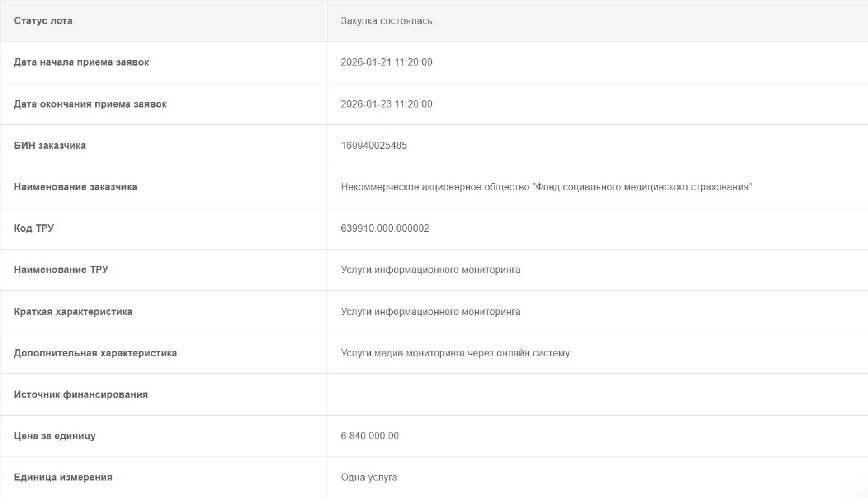
Task: Click the 'Наименование заказчика' label
Action: 75,187
